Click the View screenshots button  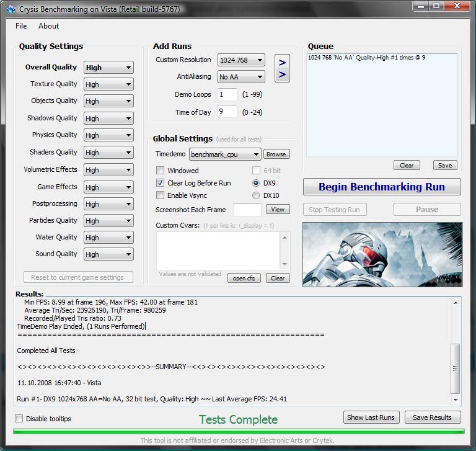(278, 209)
